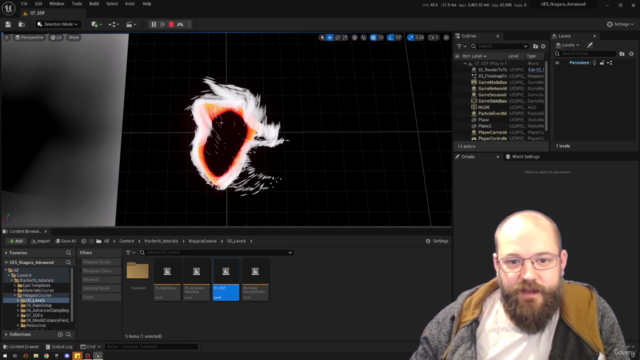Image resolution: width=640 pixels, height=360 pixels.
Task: Open the Cinematics clapperboard dropdown
Action: 131,24
